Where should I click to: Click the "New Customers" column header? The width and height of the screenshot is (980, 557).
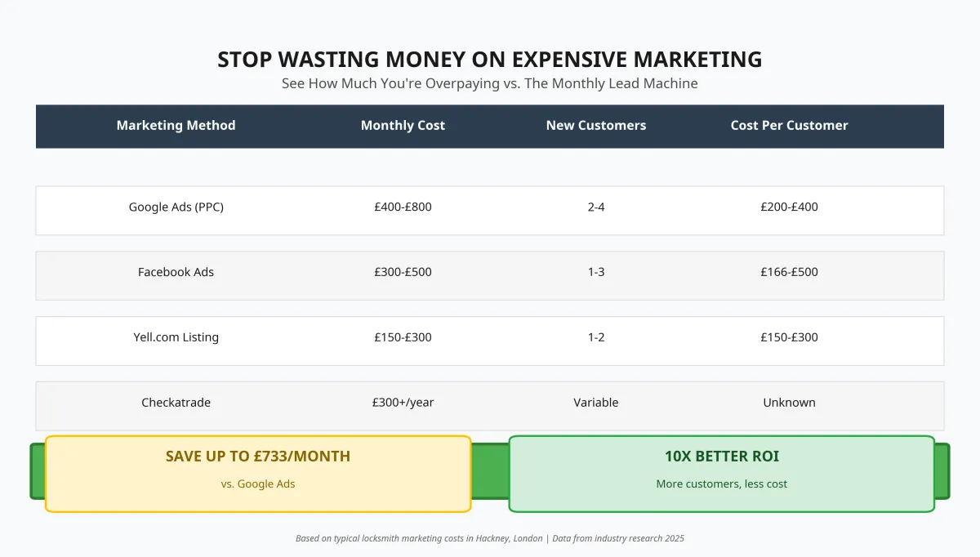(596, 126)
